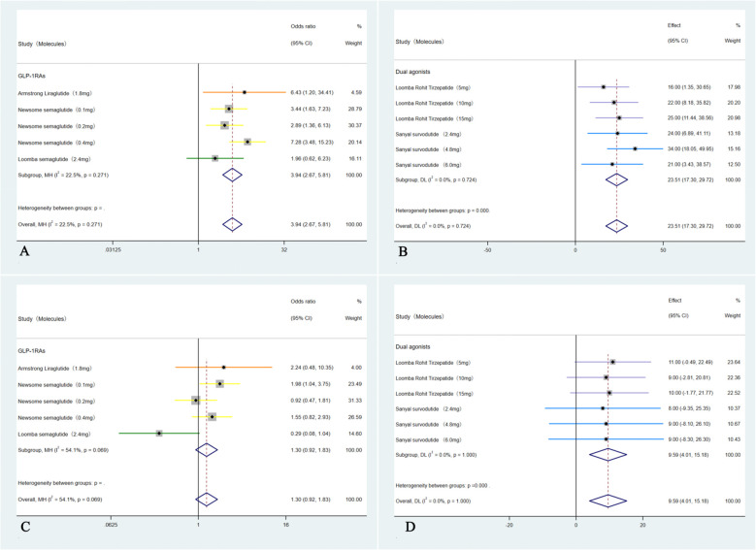Click weight value 23.64 in panel D
Image resolution: width=756 pixels, height=550 pixels.
coord(734,362)
